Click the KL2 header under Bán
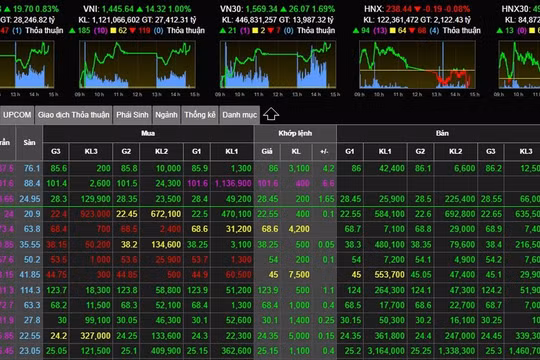 pos(456,151)
